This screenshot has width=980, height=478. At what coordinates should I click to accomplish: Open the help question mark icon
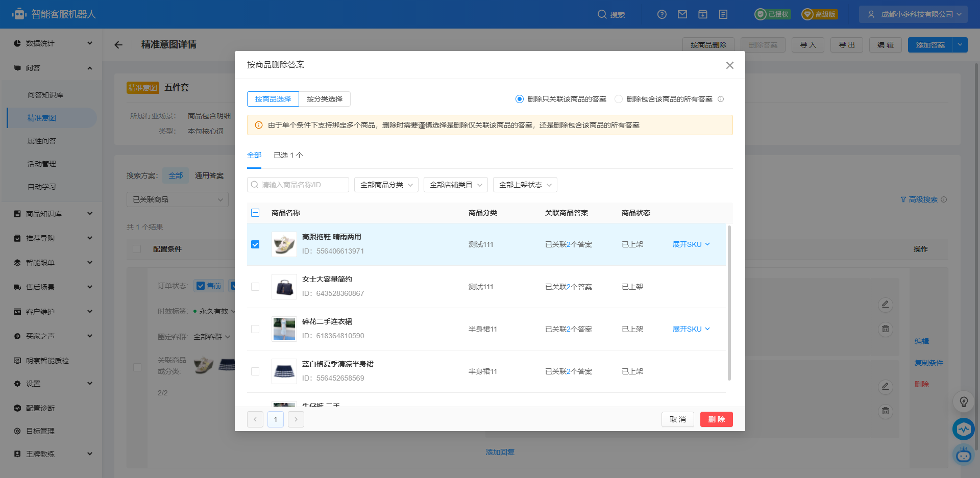point(662,14)
